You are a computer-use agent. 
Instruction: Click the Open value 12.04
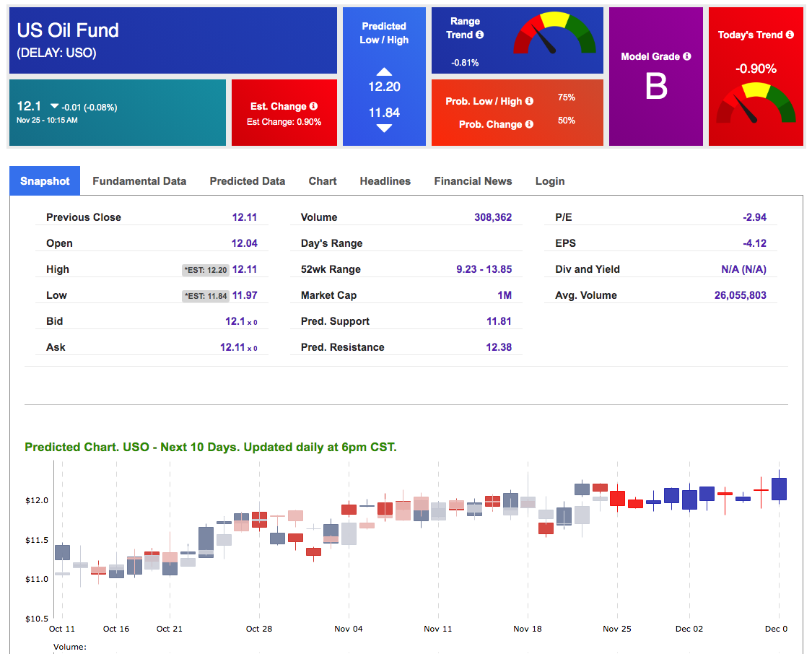pos(245,243)
